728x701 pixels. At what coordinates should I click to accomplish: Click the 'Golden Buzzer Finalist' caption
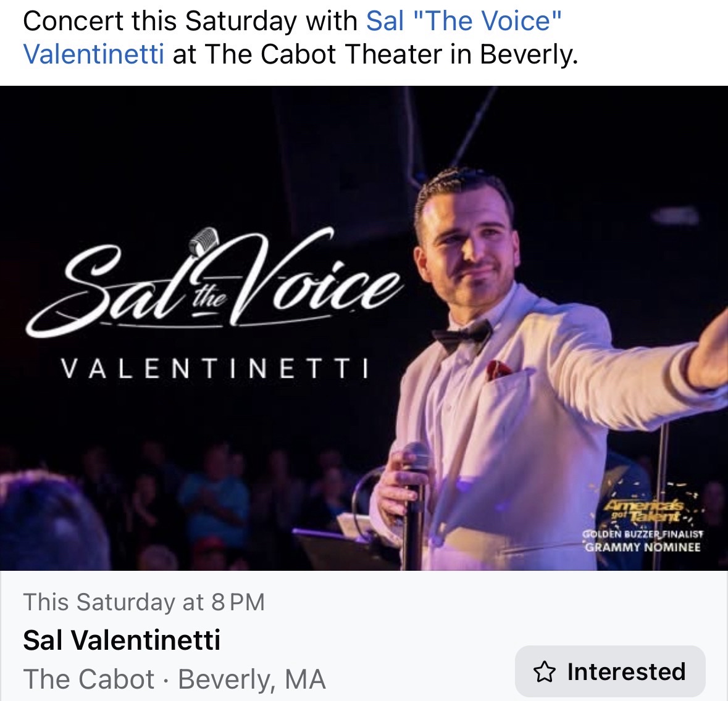(643, 534)
